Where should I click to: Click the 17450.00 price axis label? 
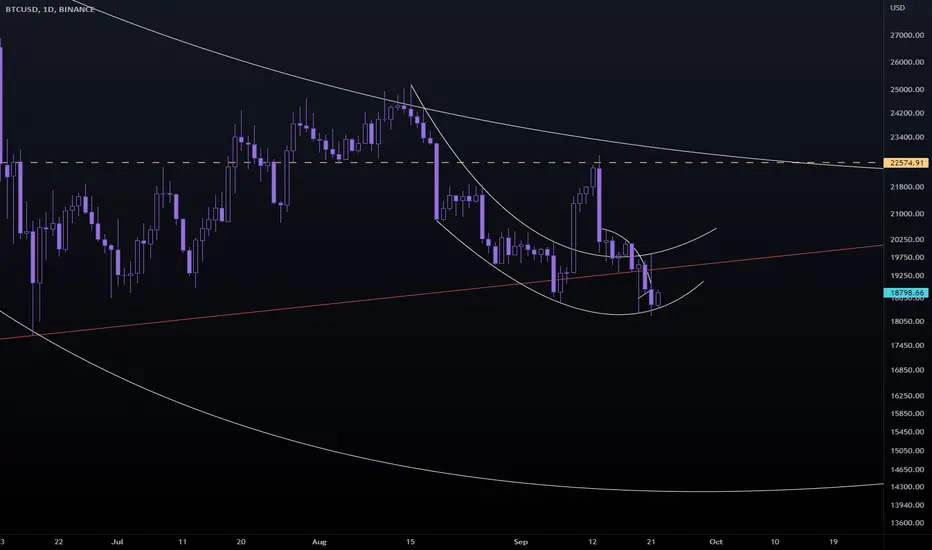pos(907,345)
